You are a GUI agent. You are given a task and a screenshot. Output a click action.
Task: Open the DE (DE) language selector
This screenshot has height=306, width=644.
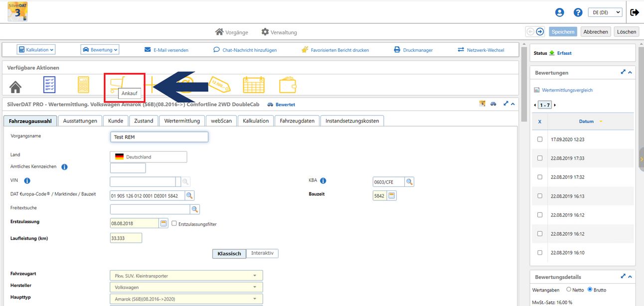point(605,12)
